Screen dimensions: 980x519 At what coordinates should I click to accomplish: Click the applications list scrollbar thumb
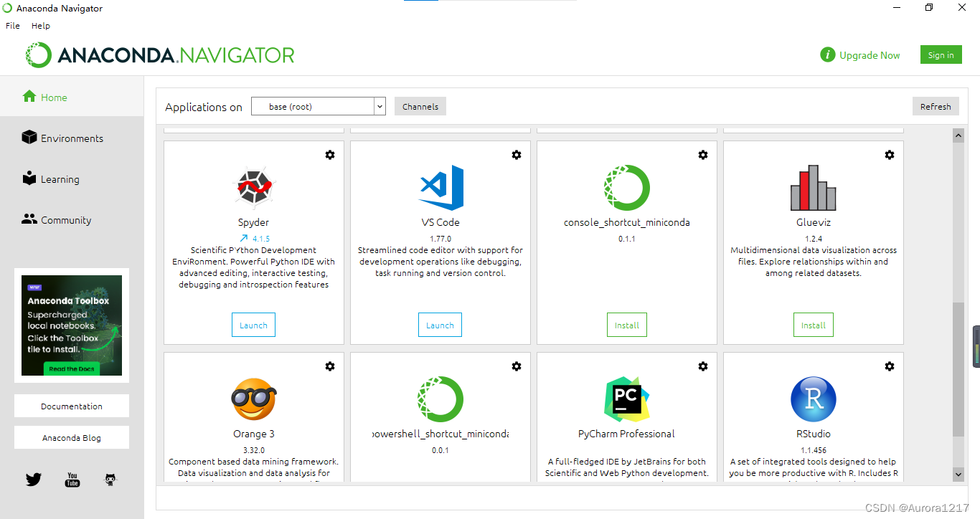tap(958, 369)
